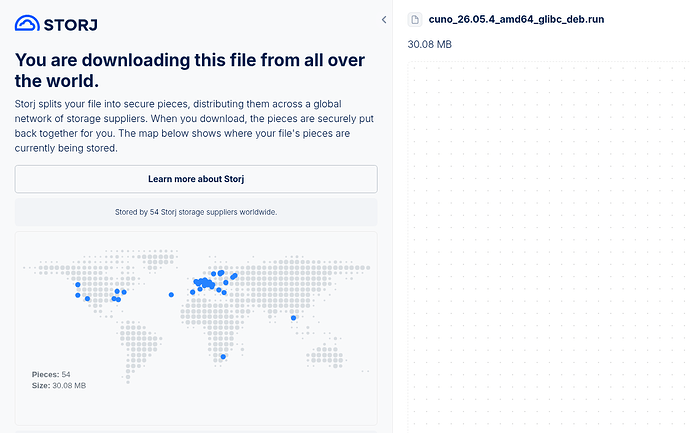Viewport: 690px width, 433px height.
Task: Click the 30.08 MB label under filename
Action: 429,44
